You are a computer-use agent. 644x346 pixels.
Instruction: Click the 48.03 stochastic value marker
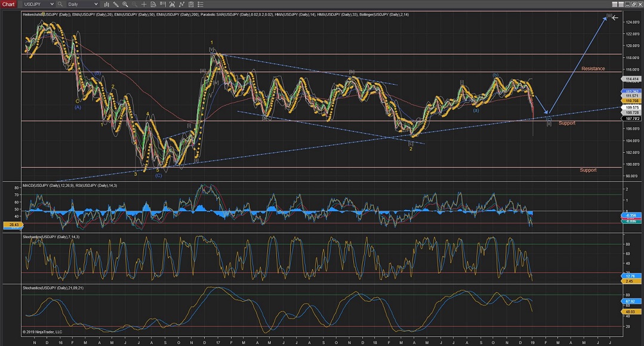tap(630, 312)
